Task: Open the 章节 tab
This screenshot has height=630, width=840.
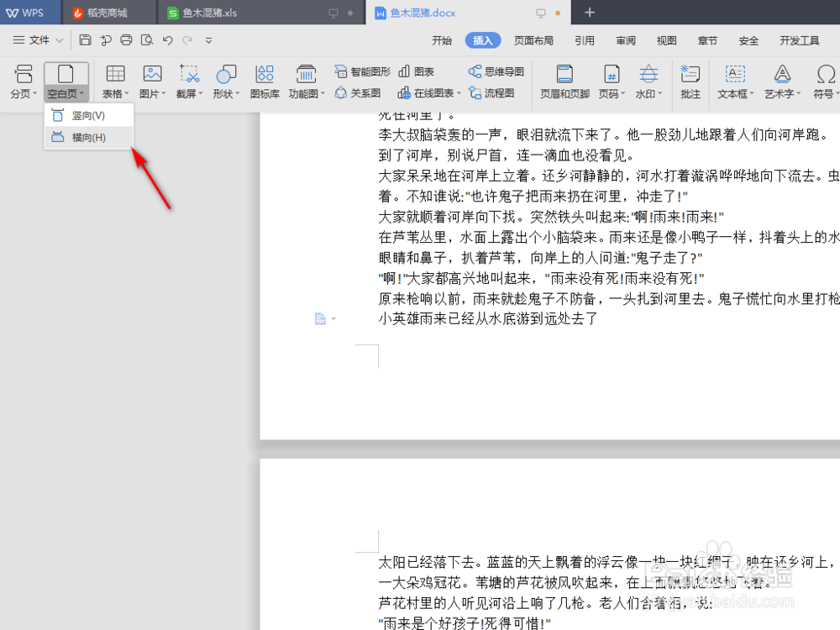Action: 707,40
